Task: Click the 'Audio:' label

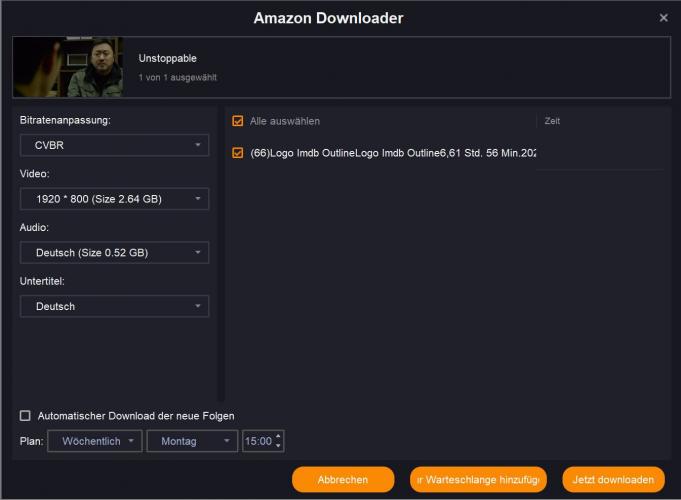Action: pos(34,227)
